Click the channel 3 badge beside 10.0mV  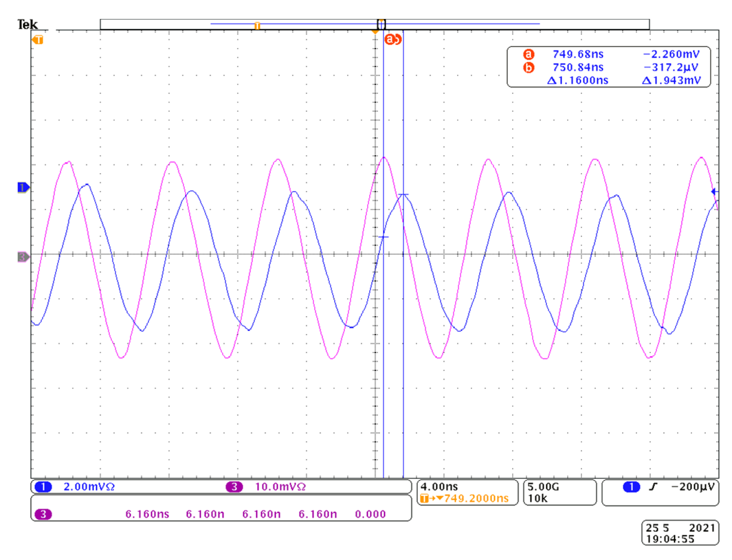[234, 487]
